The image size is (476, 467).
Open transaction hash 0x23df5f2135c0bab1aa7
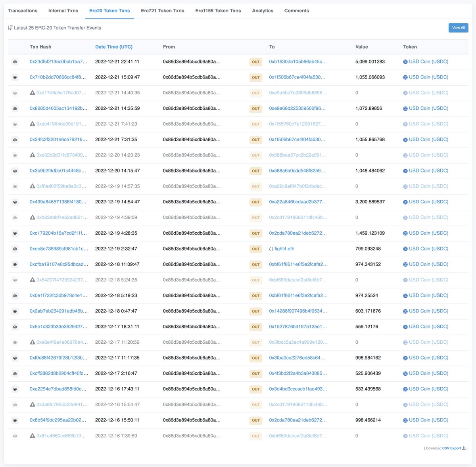[59, 62]
